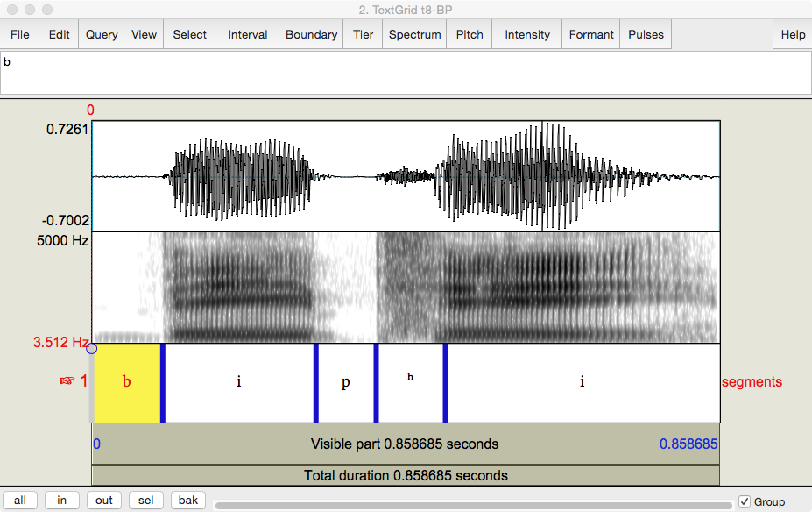Open the View menu

[144, 34]
